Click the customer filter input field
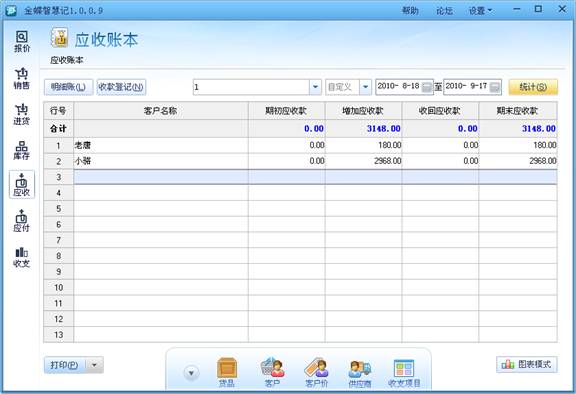 pyautogui.click(x=251, y=87)
